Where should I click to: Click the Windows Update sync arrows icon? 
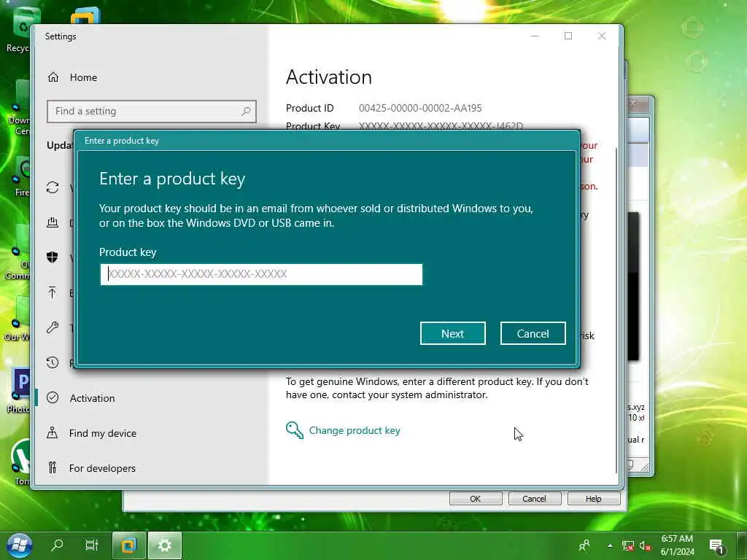pyautogui.click(x=53, y=187)
